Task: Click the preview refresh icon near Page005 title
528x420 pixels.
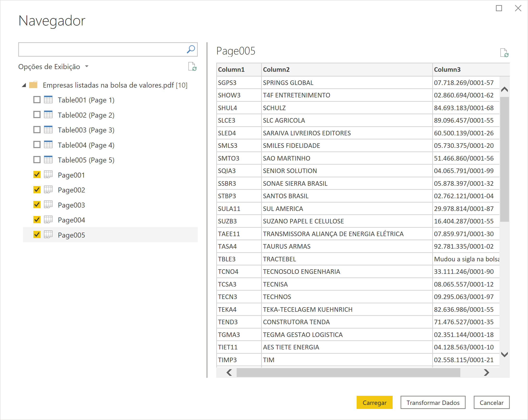Action: click(x=504, y=53)
